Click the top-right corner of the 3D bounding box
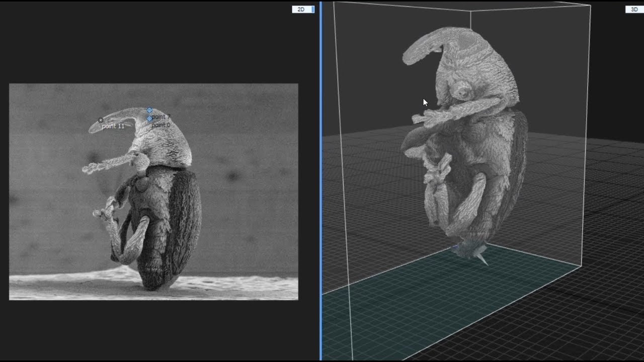The height and width of the screenshot is (362, 644). pyautogui.click(x=590, y=6)
